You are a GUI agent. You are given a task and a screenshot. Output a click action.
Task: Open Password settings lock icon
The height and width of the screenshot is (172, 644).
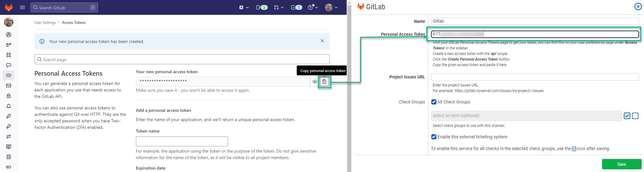9,96
